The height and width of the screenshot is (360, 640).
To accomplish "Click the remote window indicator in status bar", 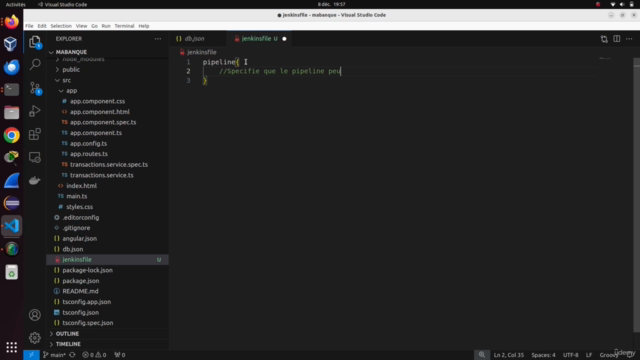I will (31, 355).
